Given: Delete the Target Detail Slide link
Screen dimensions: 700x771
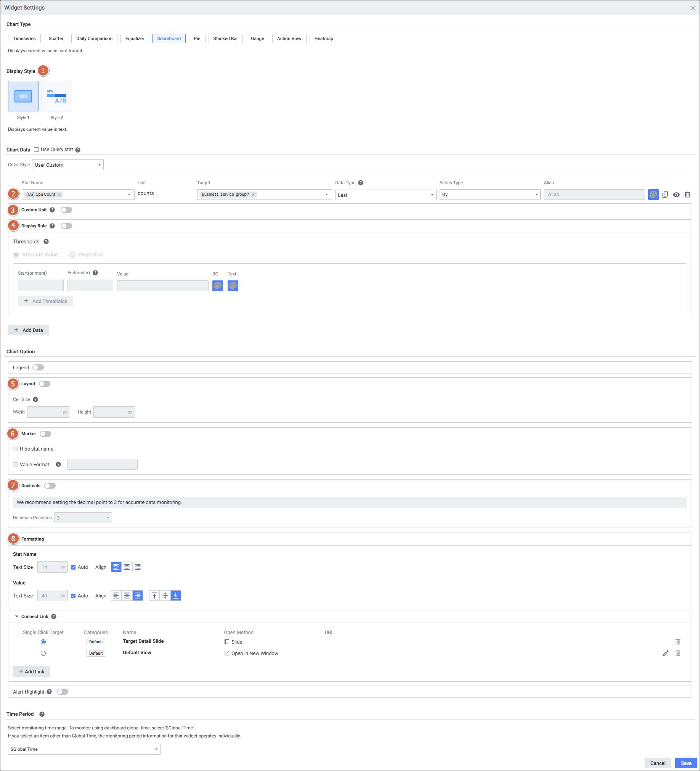Looking at the screenshot, I should pyautogui.click(x=678, y=642).
